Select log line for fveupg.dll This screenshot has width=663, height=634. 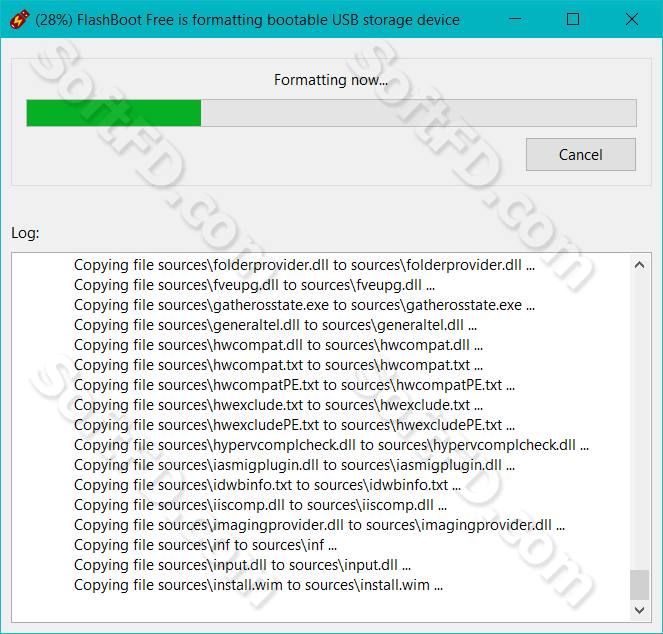tap(255, 285)
